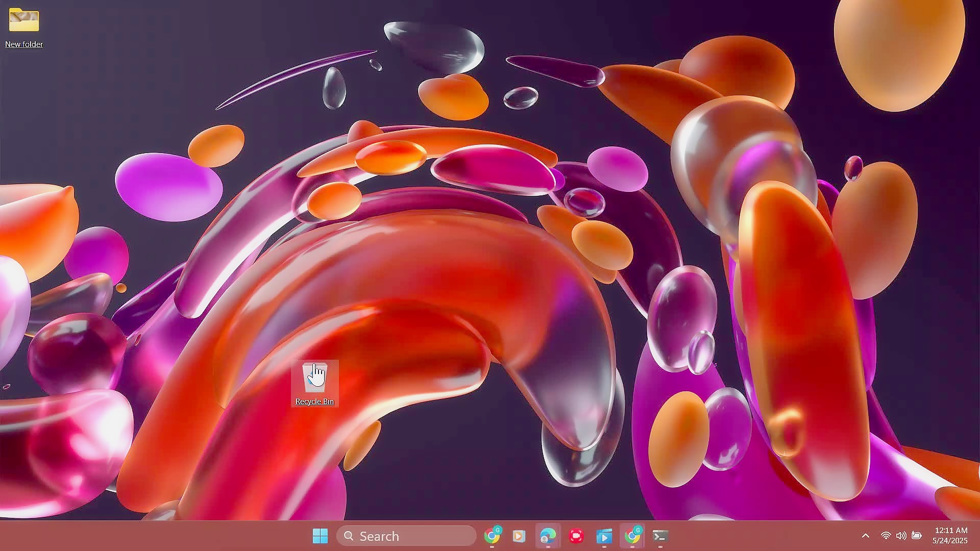Click the battery status tray icon
Image resolution: width=980 pixels, height=551 pixels.
pos(917,536)
